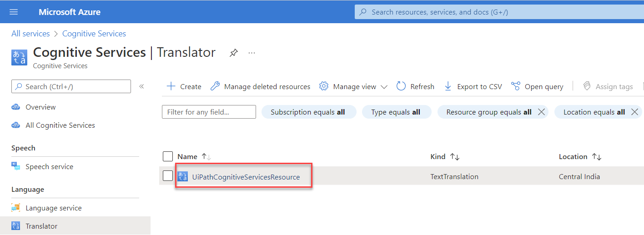Click the Export to CSV download icon

click(448, 86)
